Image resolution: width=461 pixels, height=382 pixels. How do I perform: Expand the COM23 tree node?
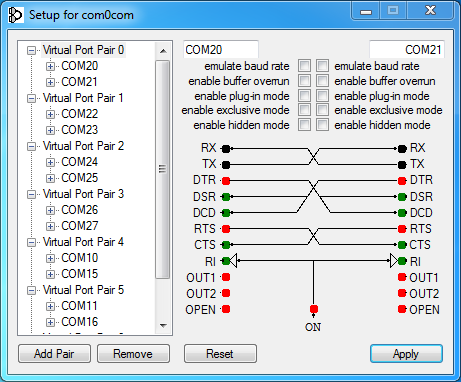pyautogui.click(x=50, y=130)
